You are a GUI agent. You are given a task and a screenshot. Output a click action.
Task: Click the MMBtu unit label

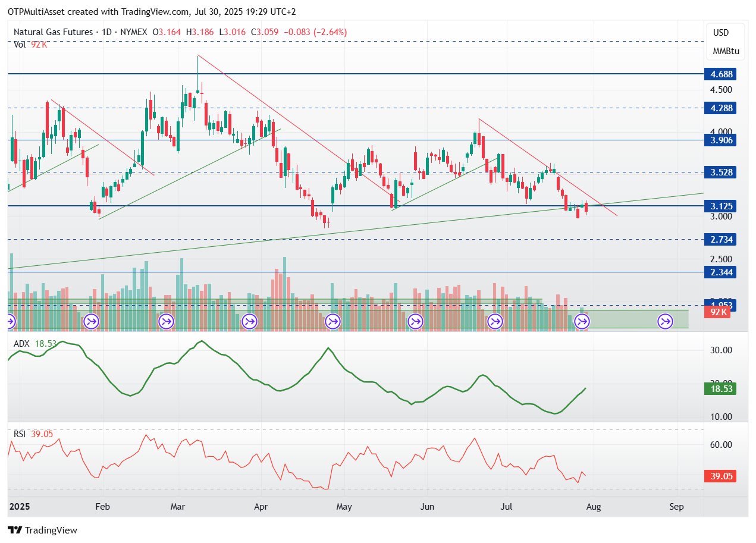tap(726, 51)
